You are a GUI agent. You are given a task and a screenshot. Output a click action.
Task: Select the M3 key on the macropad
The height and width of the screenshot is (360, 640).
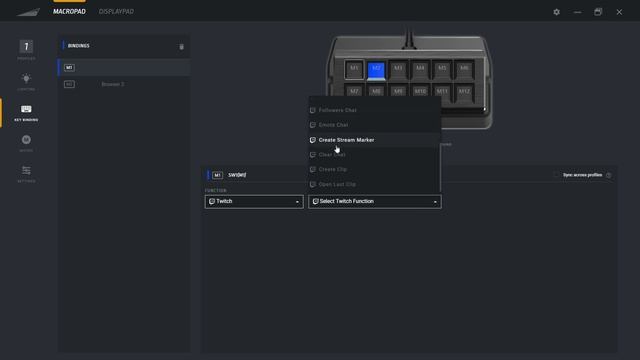click(398, 69)
